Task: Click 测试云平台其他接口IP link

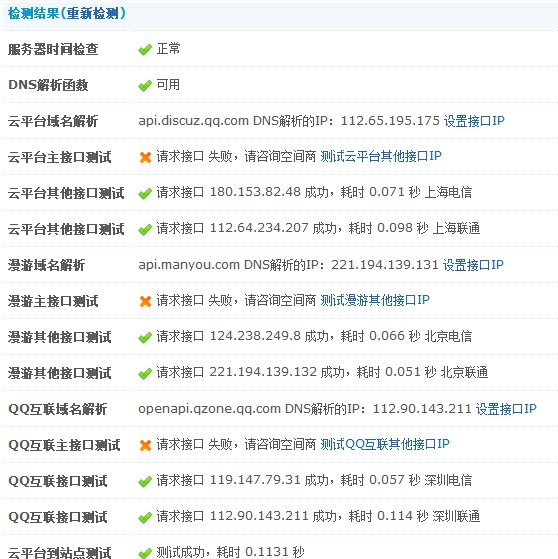Action: 381,156
